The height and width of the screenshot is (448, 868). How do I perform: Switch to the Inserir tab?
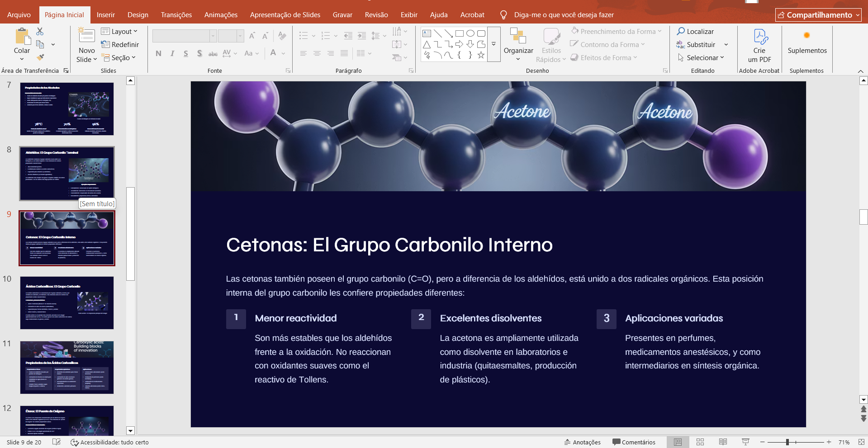[105, 15]
